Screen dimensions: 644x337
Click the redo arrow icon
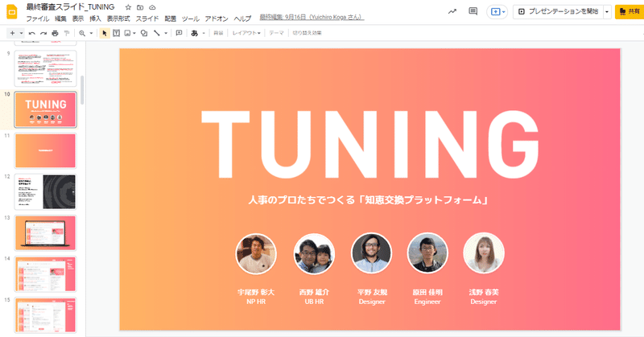point(43,33)
